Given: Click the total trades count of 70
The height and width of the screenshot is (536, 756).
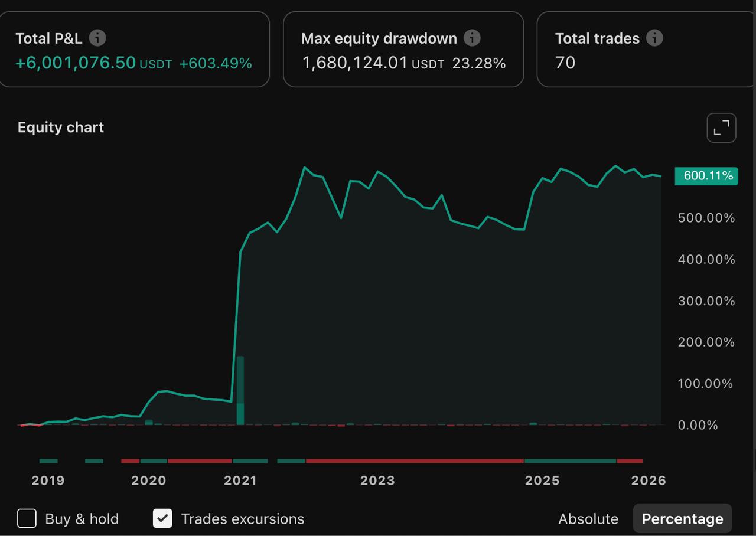Looking at the screenshot, I should pyautogui.click(x=565, y=63).
